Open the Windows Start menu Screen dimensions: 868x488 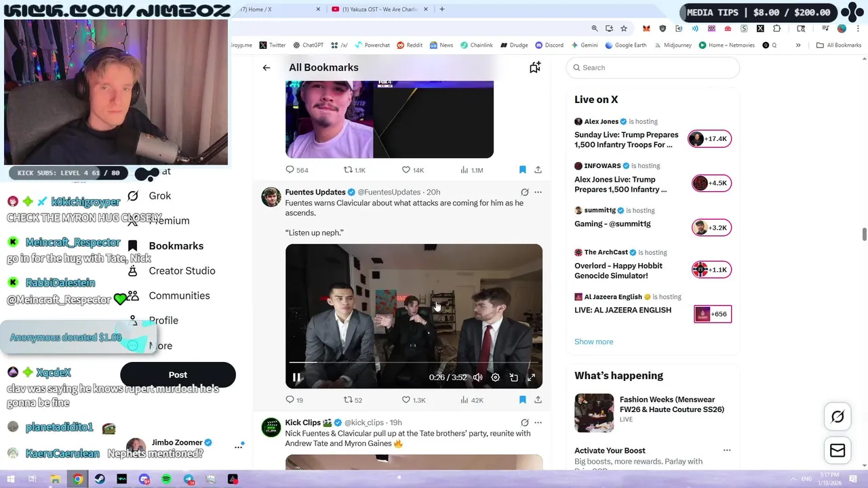point(10,479)
